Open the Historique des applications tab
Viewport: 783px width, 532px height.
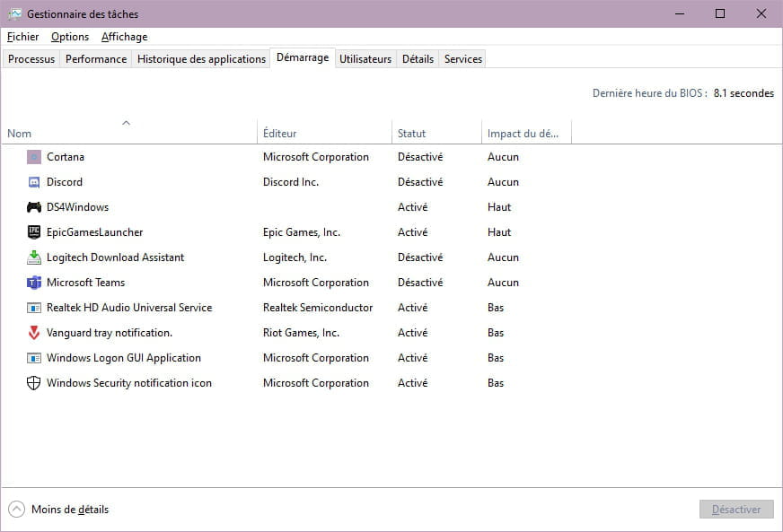coord(201,59)
